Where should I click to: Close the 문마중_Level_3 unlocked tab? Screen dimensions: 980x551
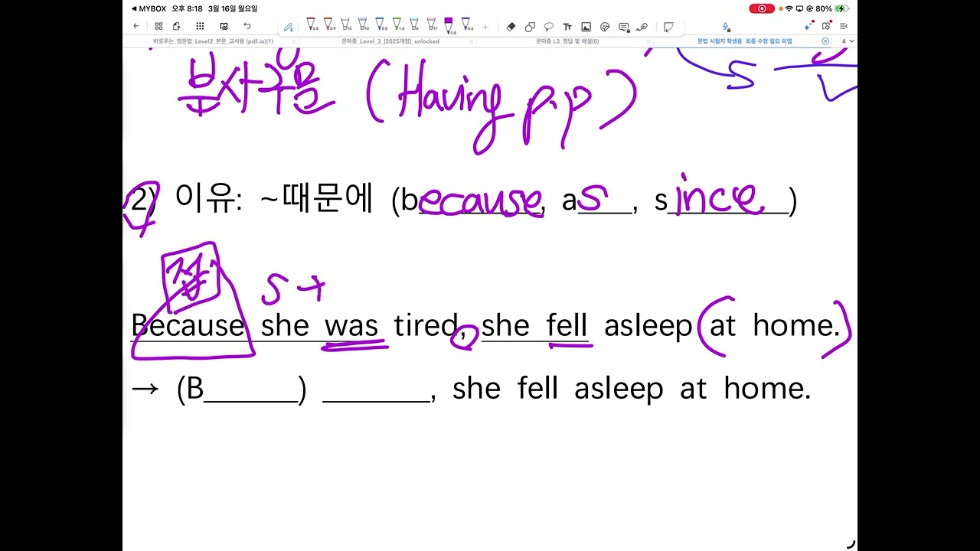471,41
